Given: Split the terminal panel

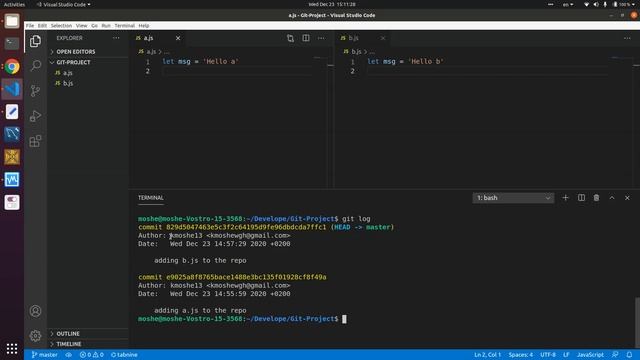Looking at the screenshot, I should 581,198.
